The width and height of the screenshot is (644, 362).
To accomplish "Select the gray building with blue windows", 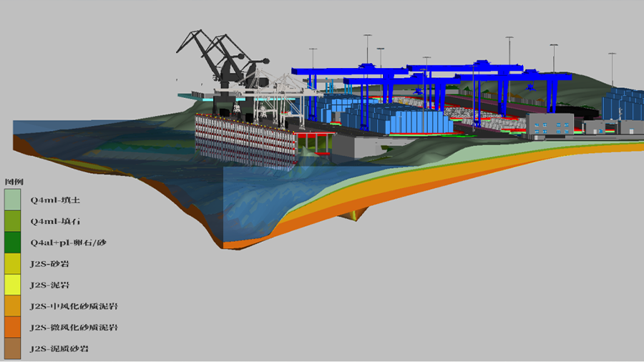I will 549,126.
